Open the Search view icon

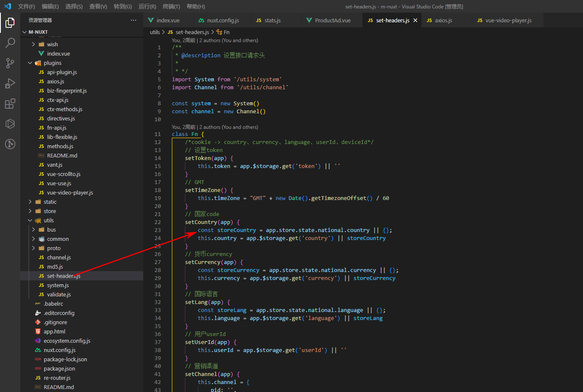coord(10,43)
